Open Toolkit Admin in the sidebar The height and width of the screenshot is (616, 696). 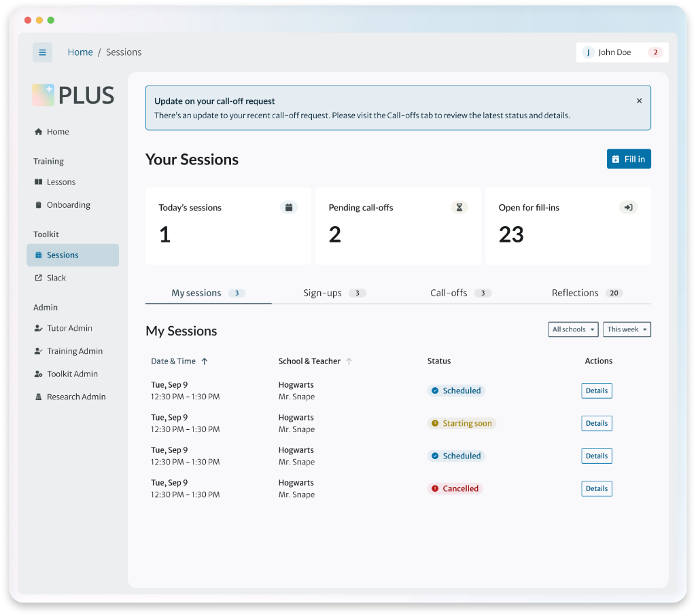pos(73,374)
